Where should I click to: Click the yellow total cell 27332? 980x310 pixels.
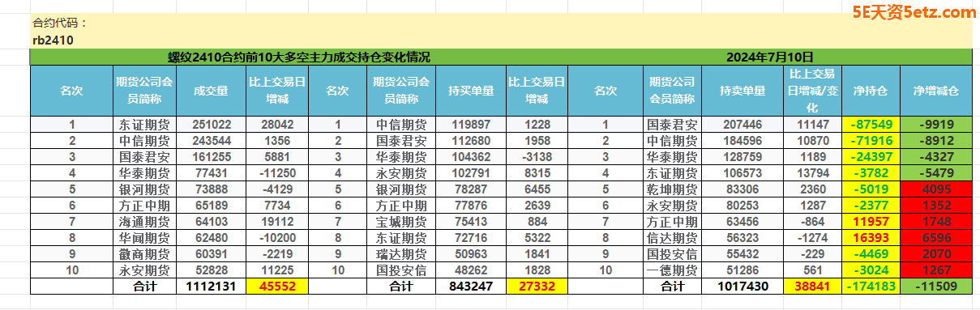(537, 286)
